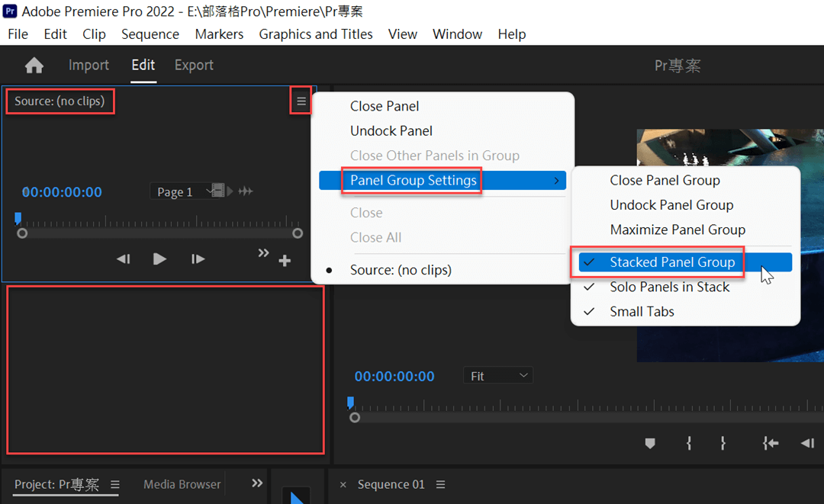824x504 pixels.
Task: Add Marker in the Program monitor
Action: pos(650,444)
